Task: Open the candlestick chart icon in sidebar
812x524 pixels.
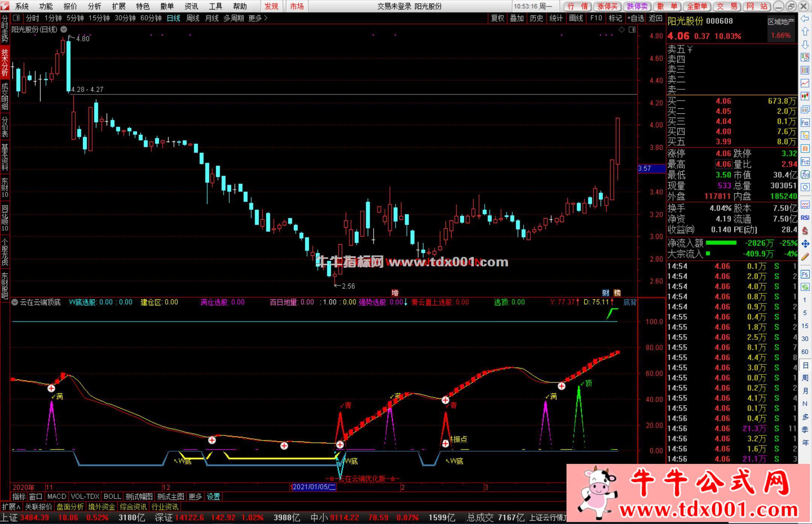Action: point(805,96)
